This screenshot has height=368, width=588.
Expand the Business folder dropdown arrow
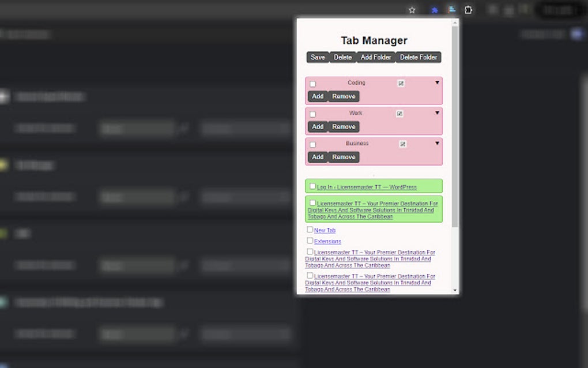click(x=436, y=142)
